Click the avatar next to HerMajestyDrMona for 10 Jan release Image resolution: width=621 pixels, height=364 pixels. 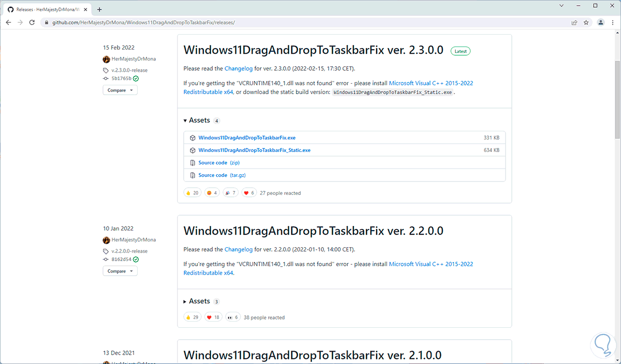pyautogui.click(x=107, y=240)
